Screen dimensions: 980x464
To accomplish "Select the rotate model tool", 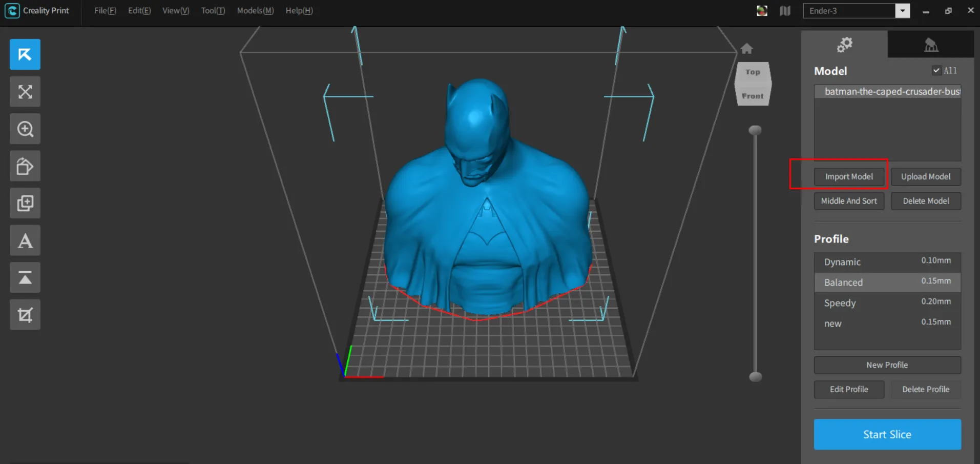I will coord(25,166).
